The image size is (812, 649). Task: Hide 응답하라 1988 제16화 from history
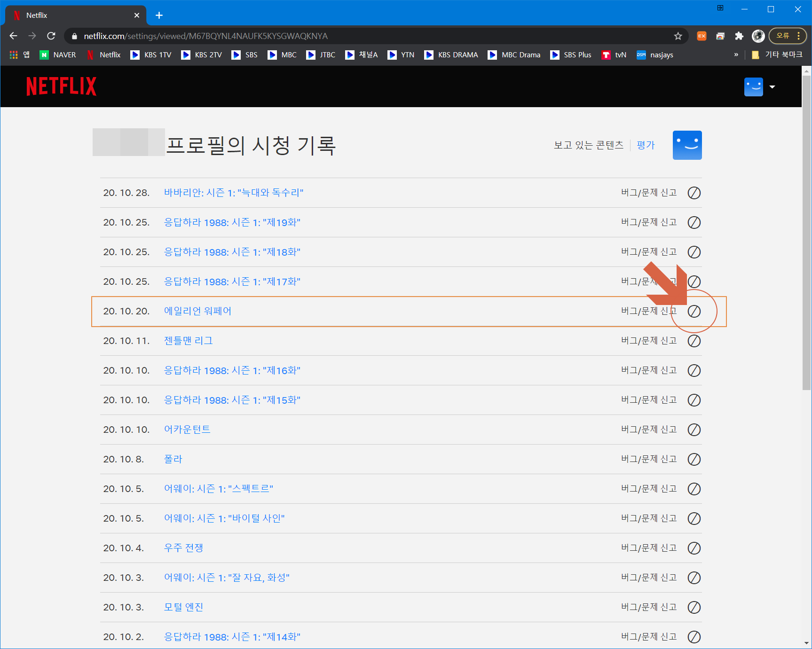(x=694, y=370)
